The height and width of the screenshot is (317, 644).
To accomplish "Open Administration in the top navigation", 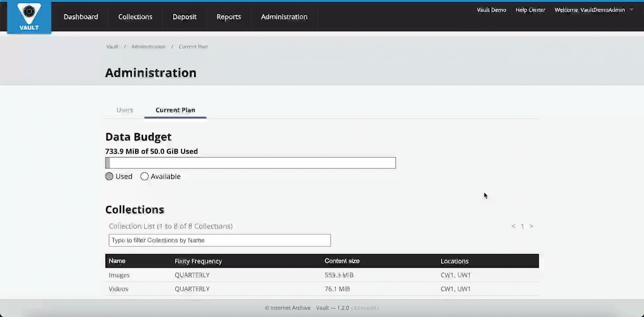I will coord(284,17).
